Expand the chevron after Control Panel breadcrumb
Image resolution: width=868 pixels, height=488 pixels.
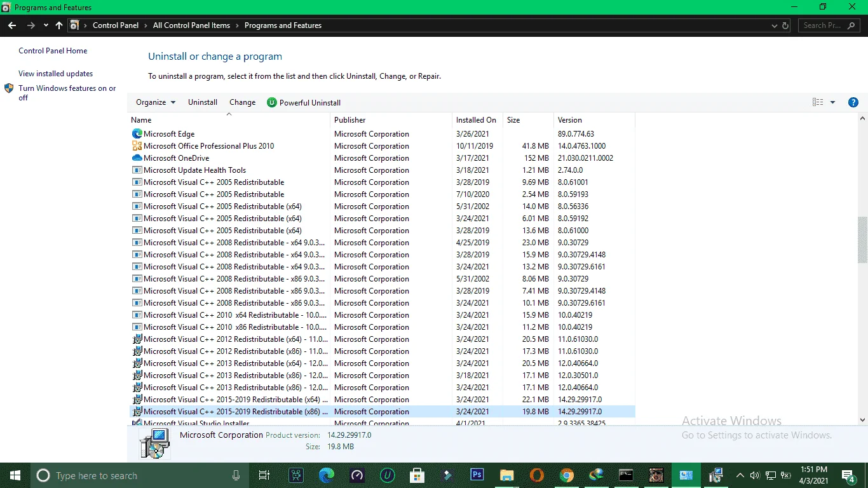pyautogui.click(x=146, y=25)
